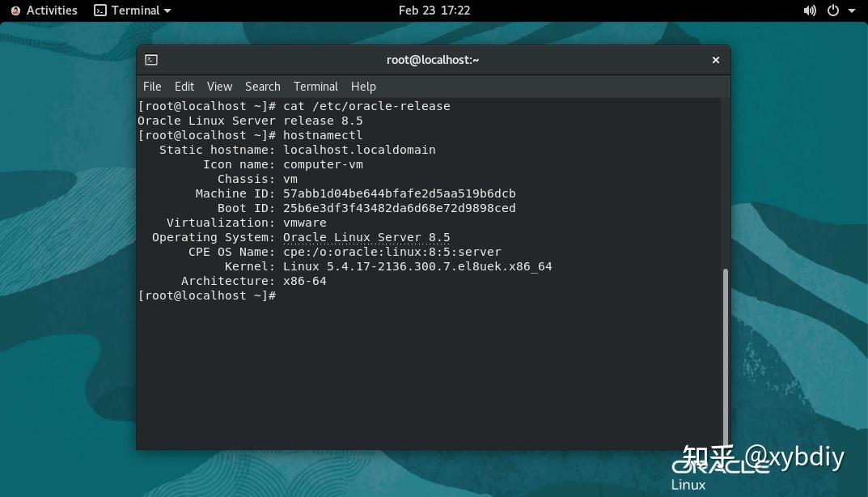Open the Search menu
The width and height of the screenshot is (868, 497).
point(262,86)
